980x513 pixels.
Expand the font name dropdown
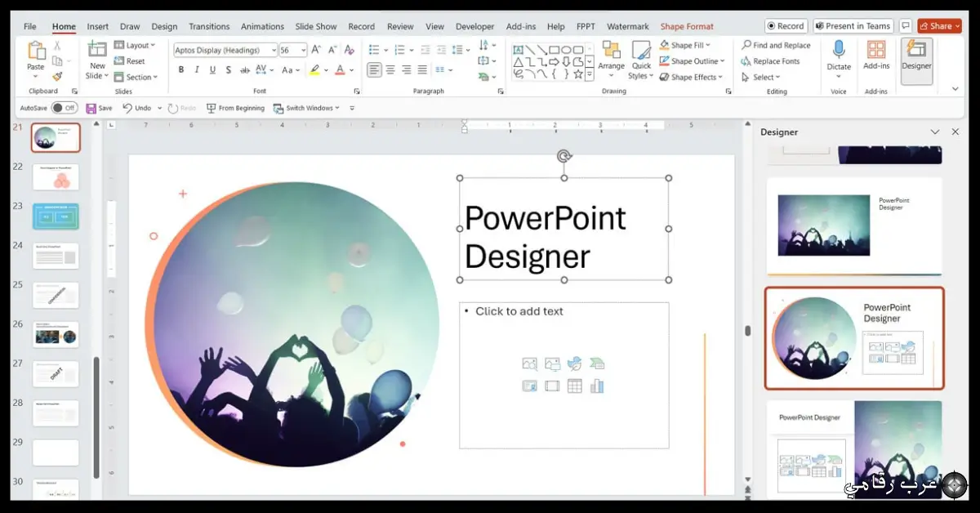(x=273, y=50)
